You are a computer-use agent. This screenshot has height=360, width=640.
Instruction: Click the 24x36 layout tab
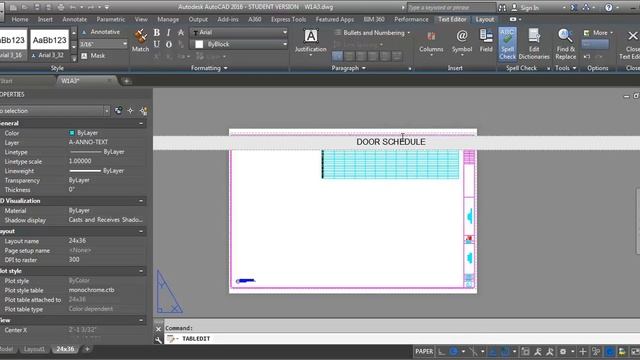click(x=65, y=349)
